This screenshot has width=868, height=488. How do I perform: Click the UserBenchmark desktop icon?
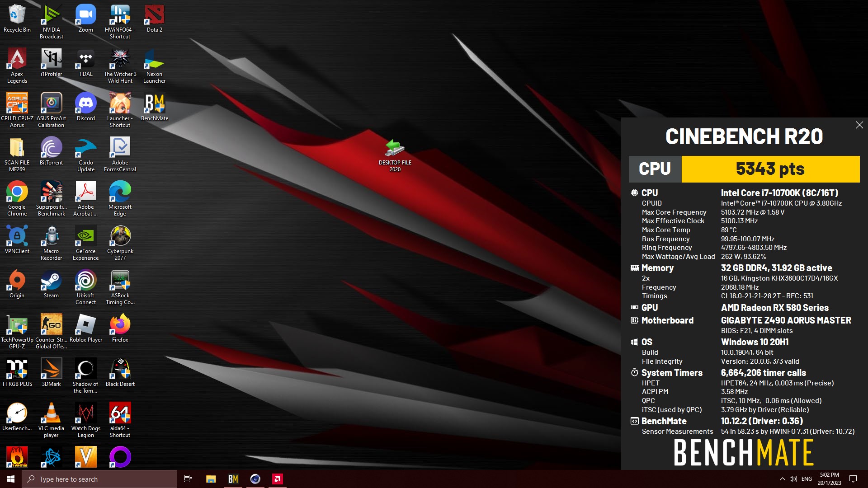click(x=17, y=418)
